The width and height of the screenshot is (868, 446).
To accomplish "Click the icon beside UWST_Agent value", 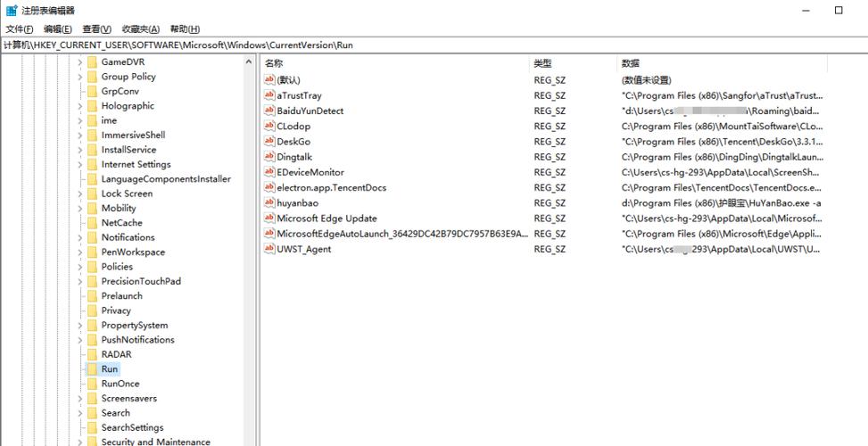I will coord(269,249).
